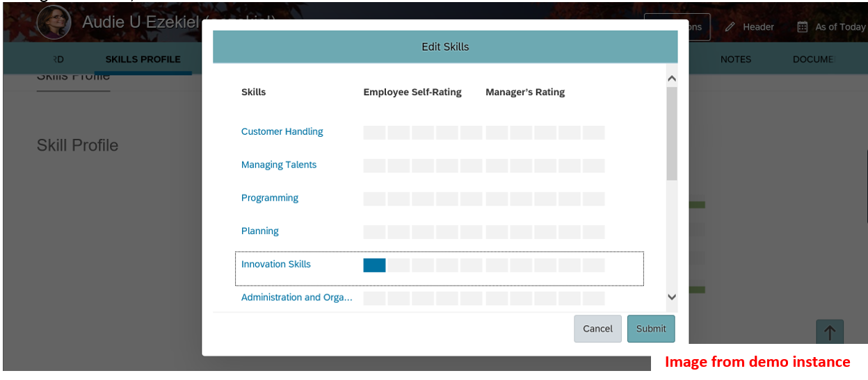Click the scroll-to-top arrow button

830,333
